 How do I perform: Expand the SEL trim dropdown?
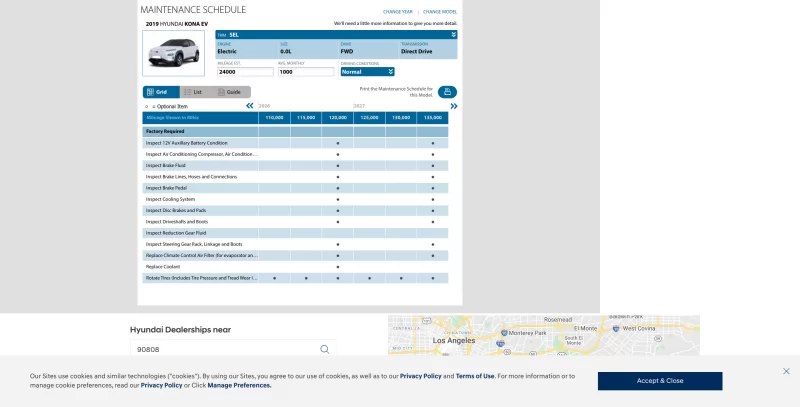click(453, 34)
